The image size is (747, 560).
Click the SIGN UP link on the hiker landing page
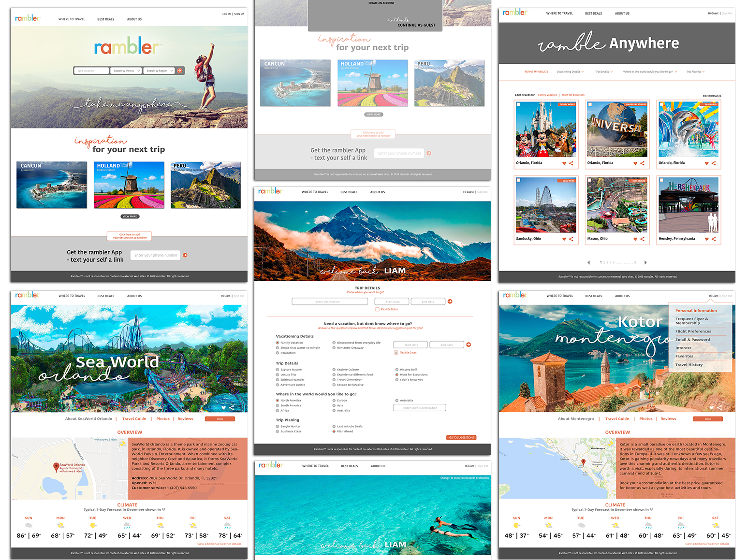(x=239, y=14)
